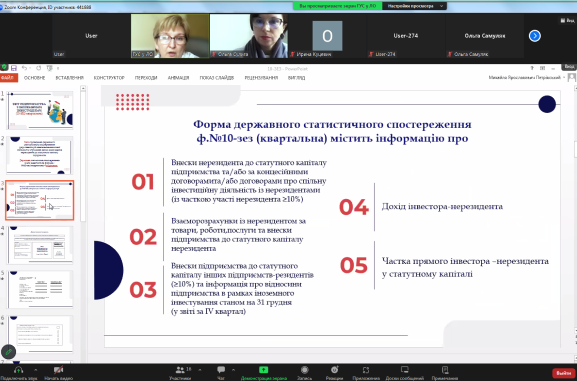577x381 pixels.
Task: Open the Примечания notes icon
Action: 445,370
